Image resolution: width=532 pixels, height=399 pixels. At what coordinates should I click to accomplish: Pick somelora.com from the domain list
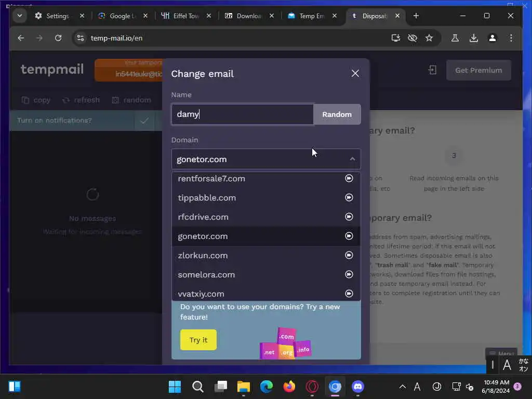tap(266, 274)
